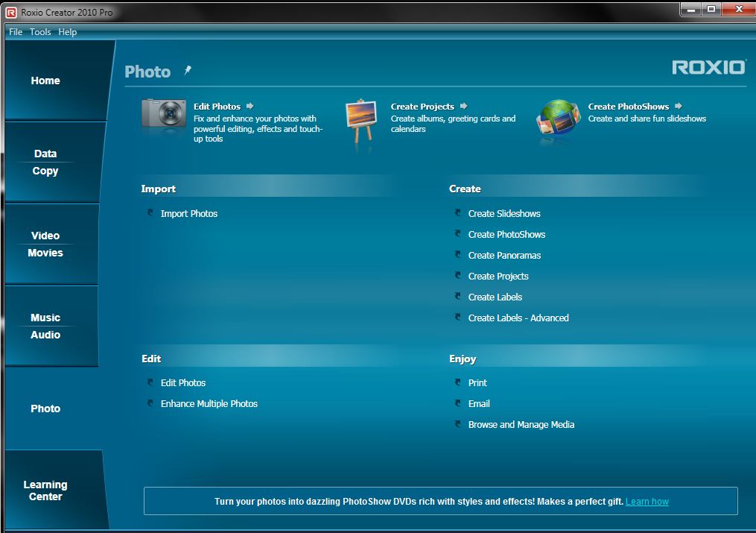This screenshot has height=533, width=756.
Task: Open Browse and Manage Media
Action: pyautogui.click(x=521, y=424)
